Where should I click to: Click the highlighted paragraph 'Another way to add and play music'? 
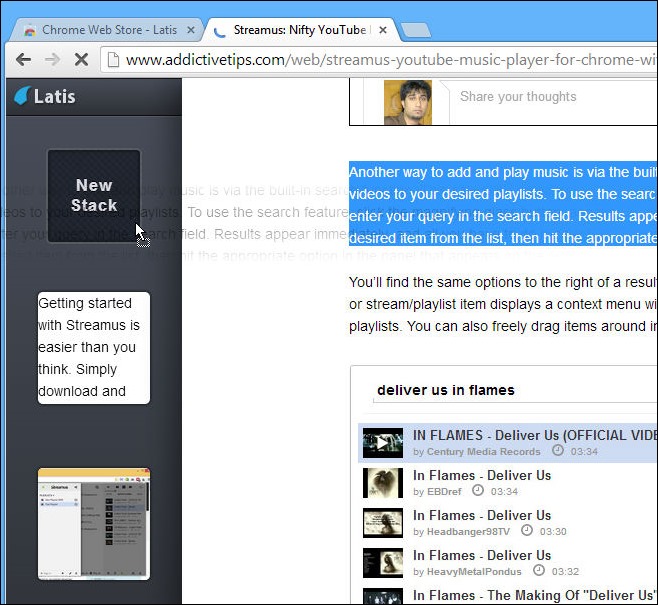click(x=503, y=204)
